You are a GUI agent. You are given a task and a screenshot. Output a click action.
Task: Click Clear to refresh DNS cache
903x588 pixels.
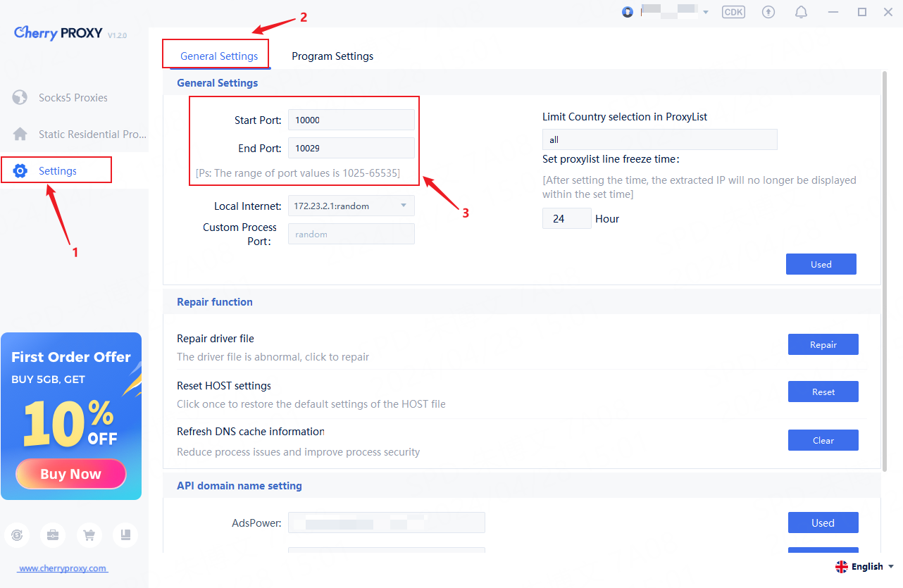tap(823, 440)
